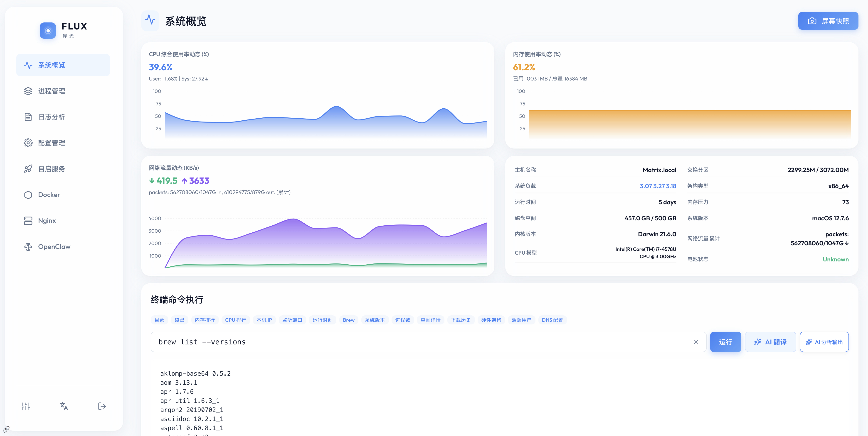Open 配置管理 using the gear icon
Viewport: 868px width, 436px height.
click(28, 143)
